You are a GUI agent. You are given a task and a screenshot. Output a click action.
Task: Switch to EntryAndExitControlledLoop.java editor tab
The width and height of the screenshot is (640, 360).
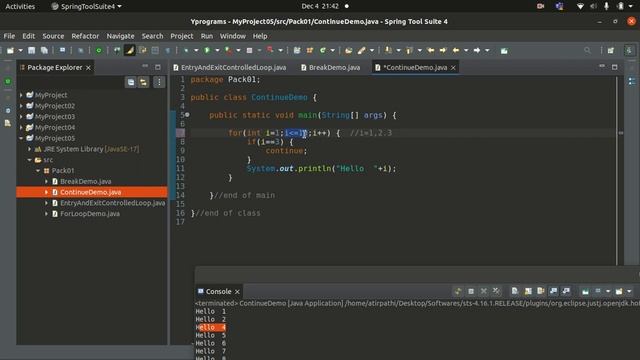[x=230, y=67]
